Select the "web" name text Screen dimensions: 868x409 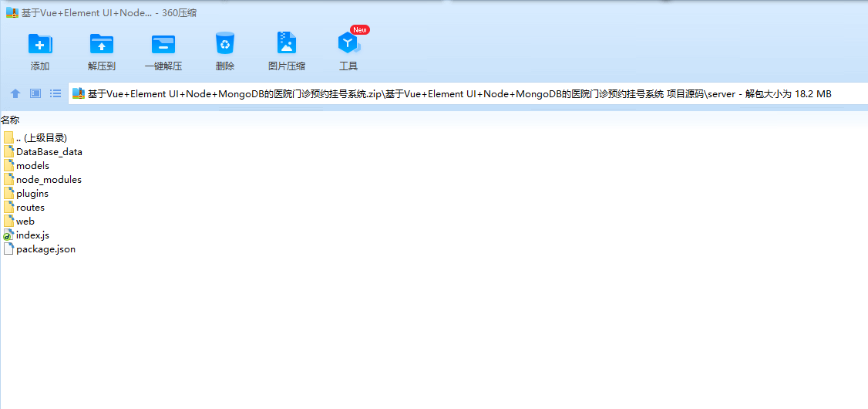tap(25, 221)
